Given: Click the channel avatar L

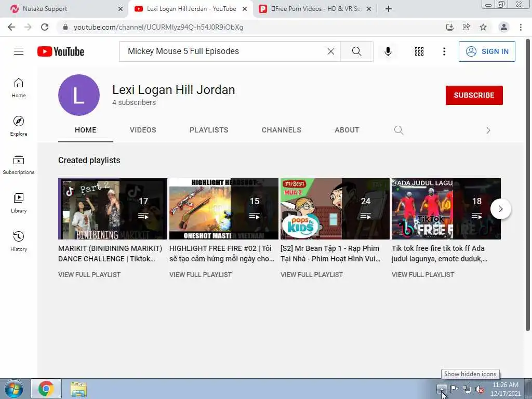Looking at the screenshot, I should [79, 95].
